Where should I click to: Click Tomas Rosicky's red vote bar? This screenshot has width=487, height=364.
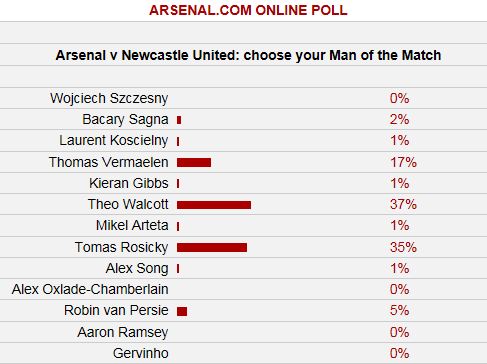pyautogui.click(x=212, y=247)
